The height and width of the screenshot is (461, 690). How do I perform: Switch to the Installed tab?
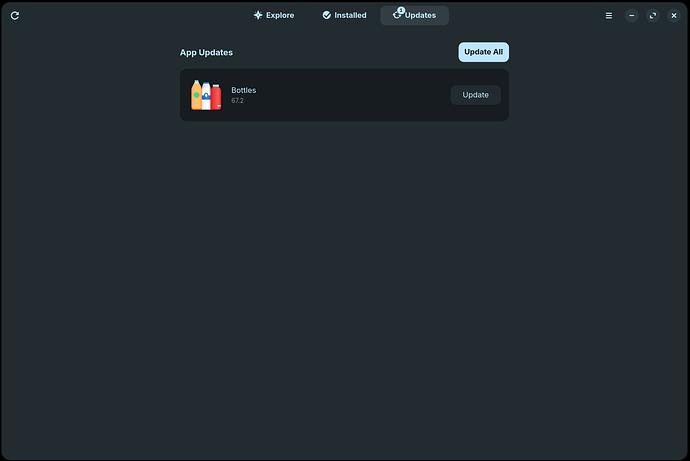344,15
